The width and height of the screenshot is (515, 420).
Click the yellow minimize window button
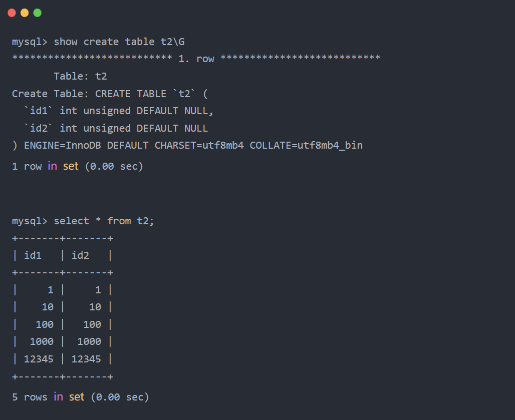(25, 13)
